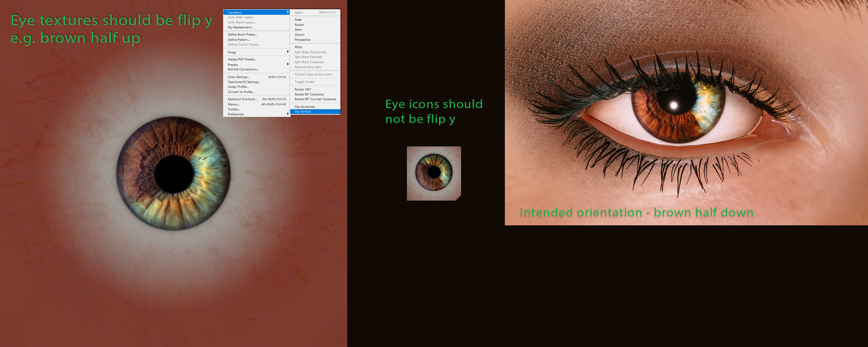Select Perspective transform entry
The image size is (868, 347).
pyautogui.click(x=302, y=40)
